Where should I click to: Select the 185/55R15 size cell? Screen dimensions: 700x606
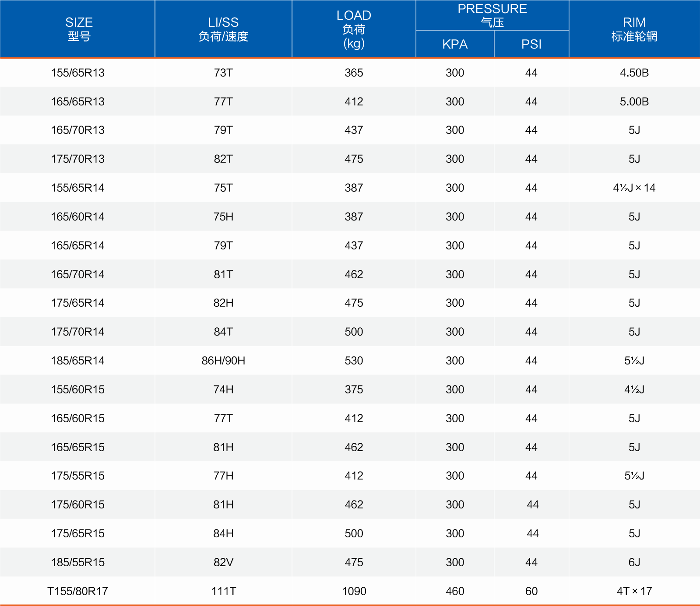point(78,562)
